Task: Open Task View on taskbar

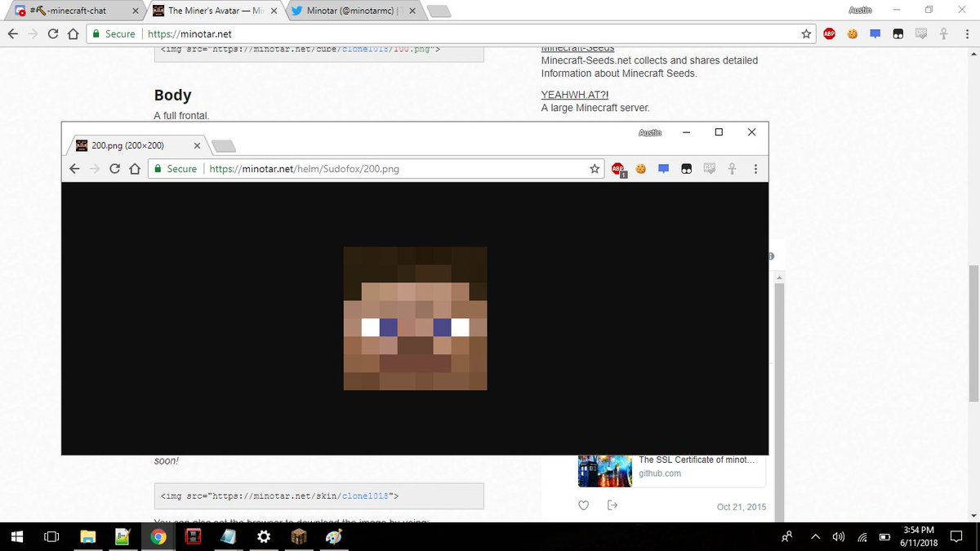Action: pos(51,537)
